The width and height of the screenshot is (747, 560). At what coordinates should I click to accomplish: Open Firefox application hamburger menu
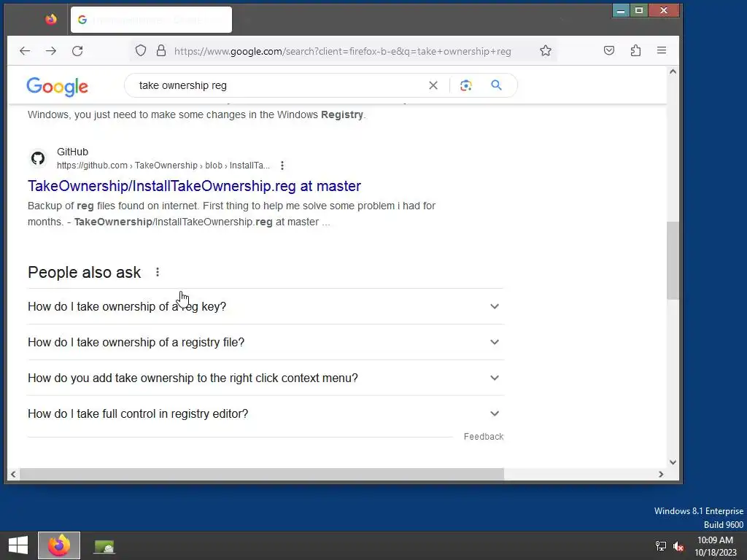[661, 50]
